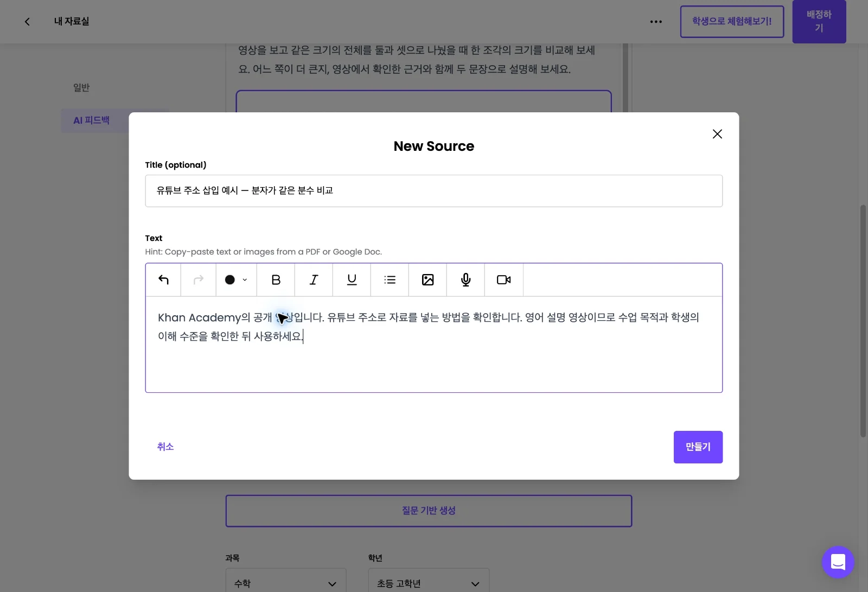The height and width of the screenshot is (592, 868).
Task: Open the chat support bubble icon
Action: (x=838, y=562)
